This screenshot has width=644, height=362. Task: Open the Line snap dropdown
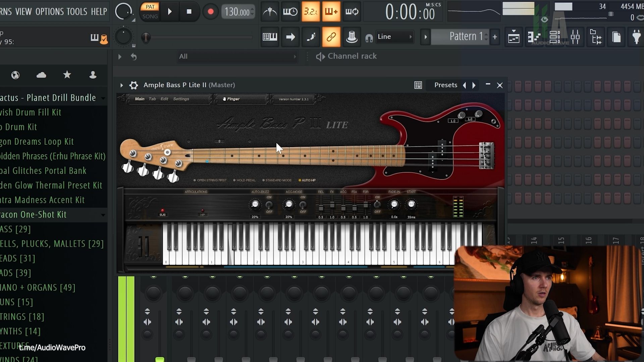point(394,37)
